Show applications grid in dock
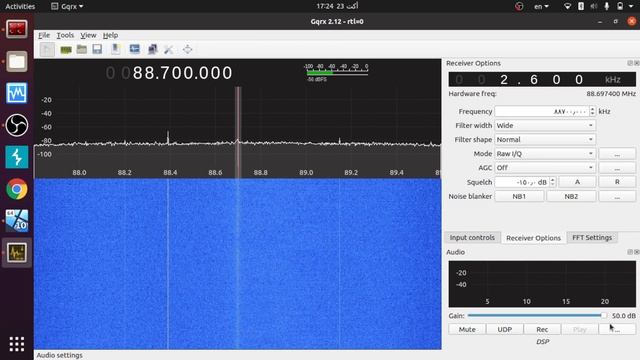 click(x=17, y=344)
